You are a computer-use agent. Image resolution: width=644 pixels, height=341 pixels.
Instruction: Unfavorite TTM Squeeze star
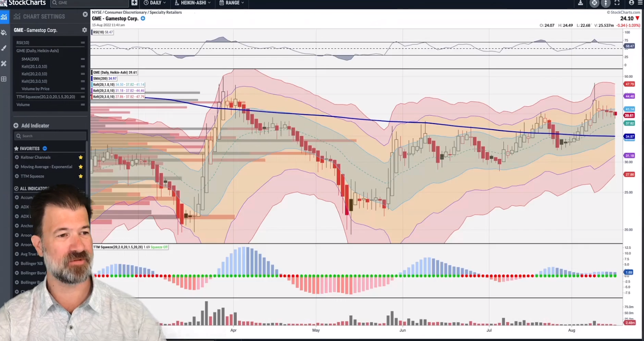pos(81,176)
